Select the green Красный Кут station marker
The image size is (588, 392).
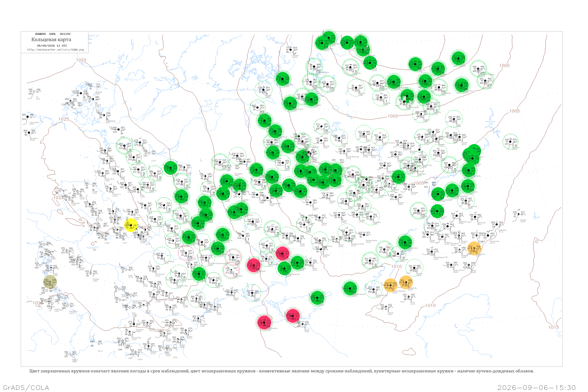405,242
